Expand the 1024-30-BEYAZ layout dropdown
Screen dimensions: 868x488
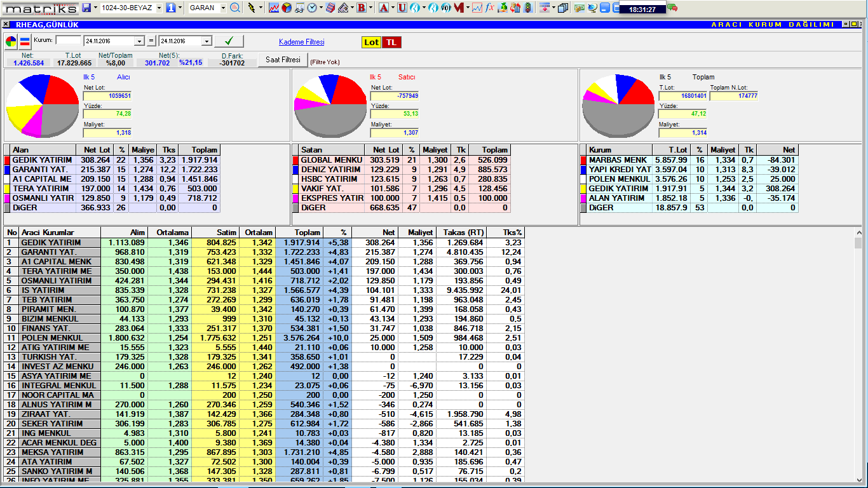(158, 8)
